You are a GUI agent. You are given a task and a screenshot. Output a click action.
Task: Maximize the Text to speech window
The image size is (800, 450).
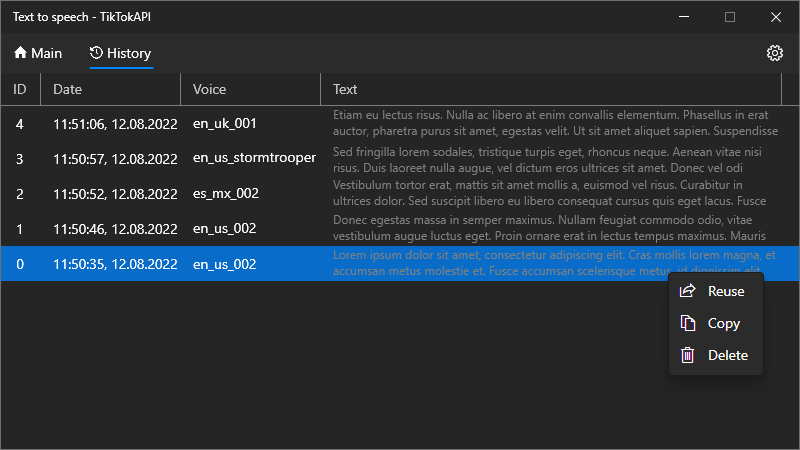pos(730,17)
